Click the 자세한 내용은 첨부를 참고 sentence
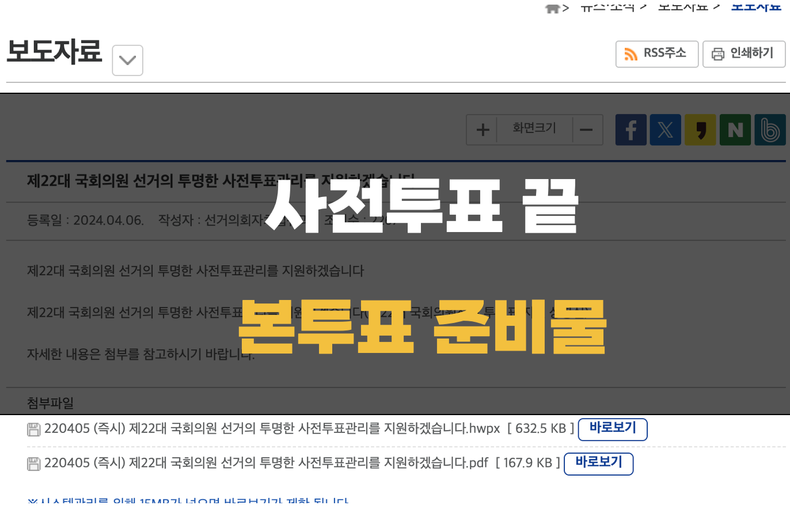 140,354
